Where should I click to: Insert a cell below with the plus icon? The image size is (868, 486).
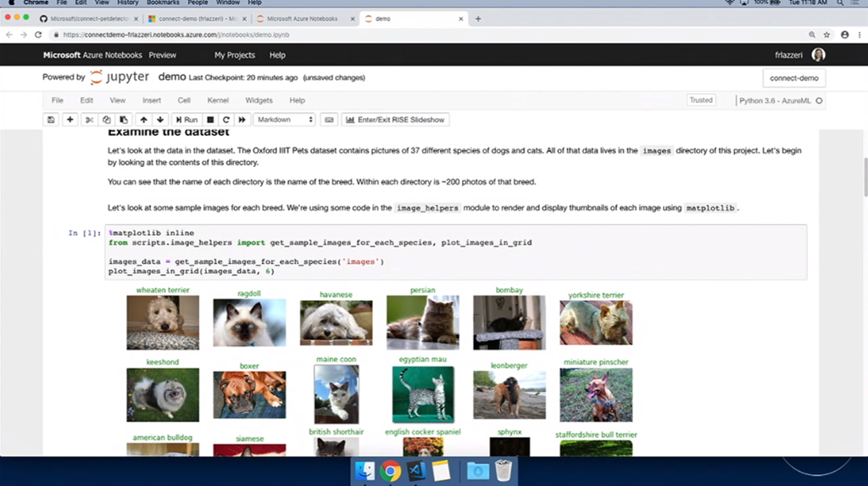[70, 120]
